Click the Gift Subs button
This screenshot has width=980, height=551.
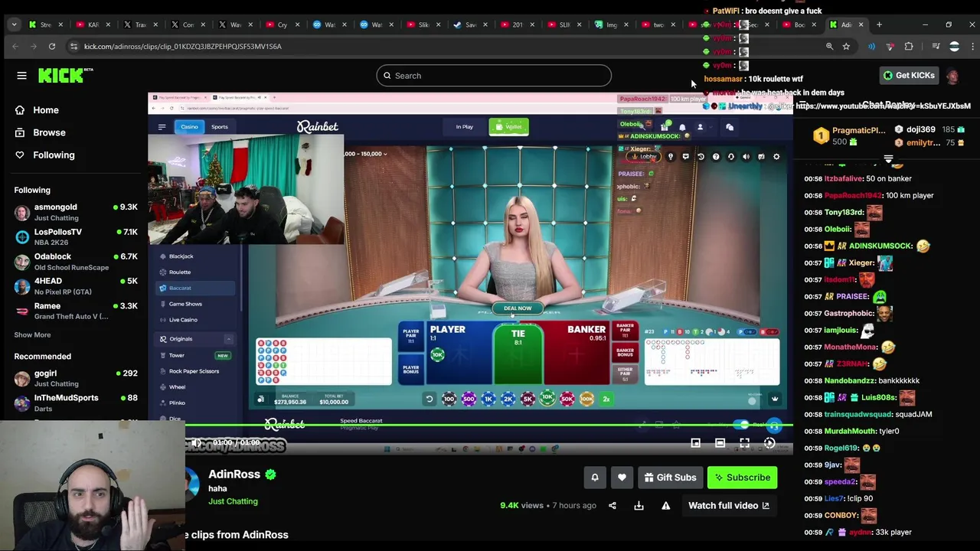[x=670, y=478]
